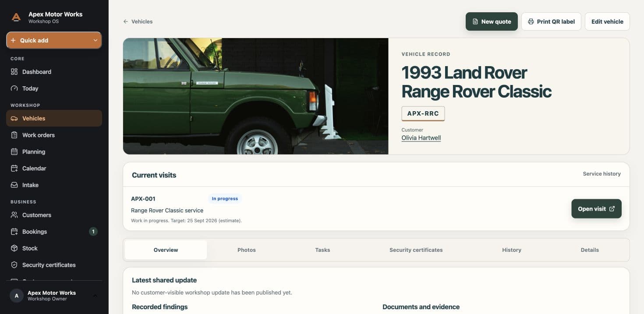Switch to the History tab
The height and width of the screenshot is (314, 644).
(x=512, y=250)
